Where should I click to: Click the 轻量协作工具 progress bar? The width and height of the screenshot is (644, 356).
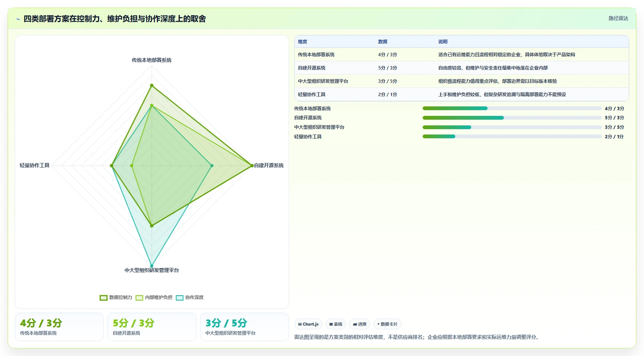click(x=512, y=136)
